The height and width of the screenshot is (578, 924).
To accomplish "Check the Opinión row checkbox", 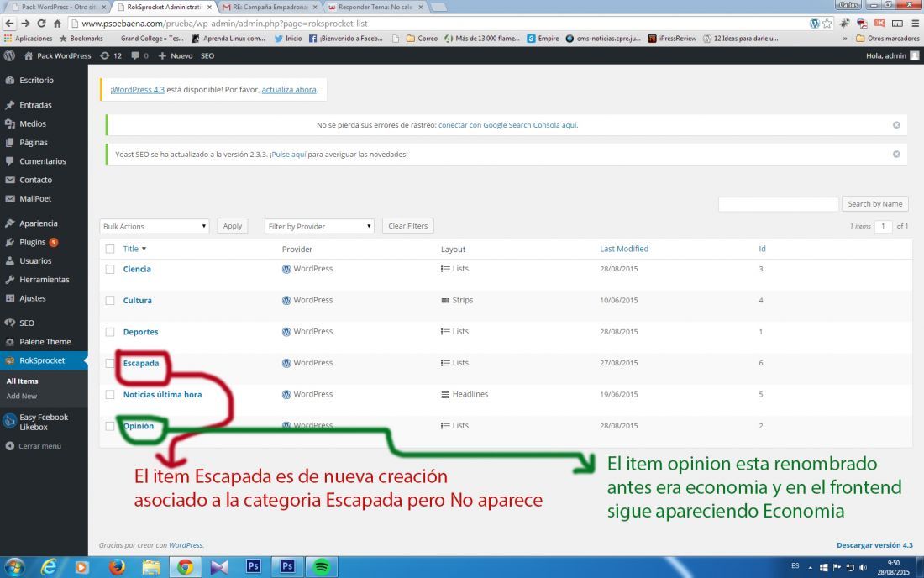I will [x=110, y=426].
